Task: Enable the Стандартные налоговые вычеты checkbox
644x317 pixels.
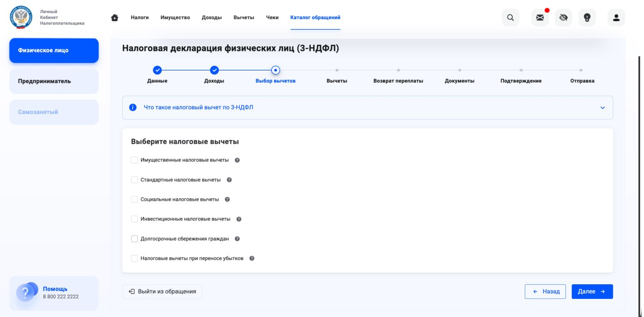Action: (134, 180)
